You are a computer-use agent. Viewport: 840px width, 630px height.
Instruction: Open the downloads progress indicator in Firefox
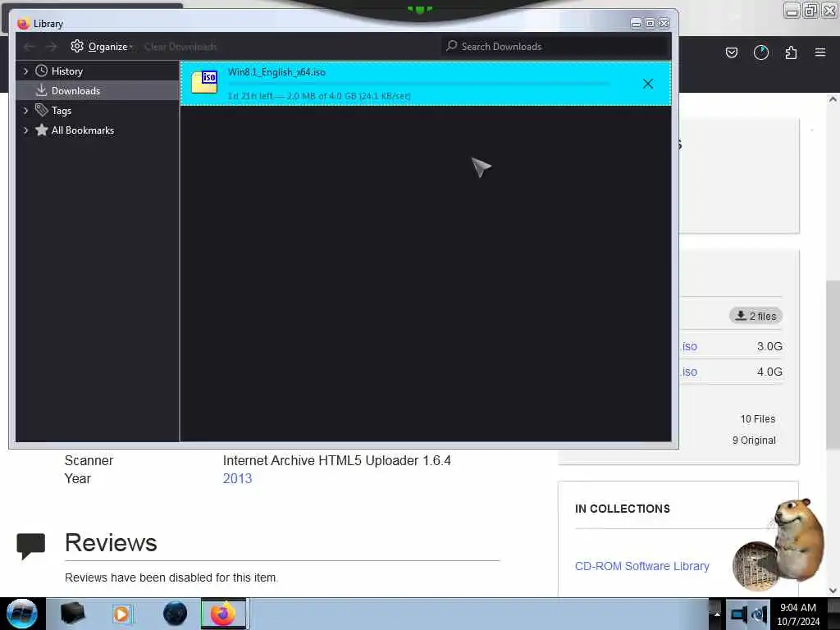click(x=760, y=52)
